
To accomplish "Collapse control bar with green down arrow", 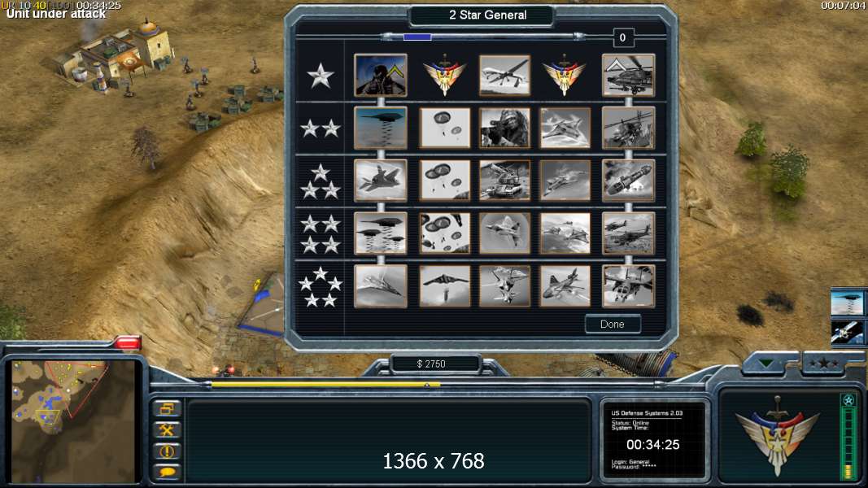I will 766,364.
